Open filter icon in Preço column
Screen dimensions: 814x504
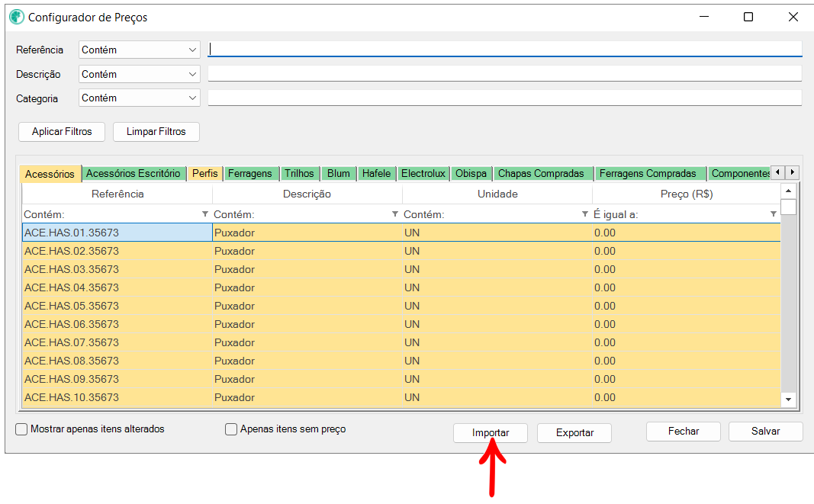click(x=774, y=213)
